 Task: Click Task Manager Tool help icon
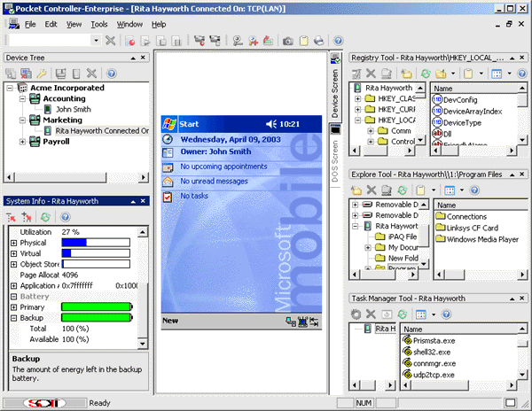tap(447, 314)
